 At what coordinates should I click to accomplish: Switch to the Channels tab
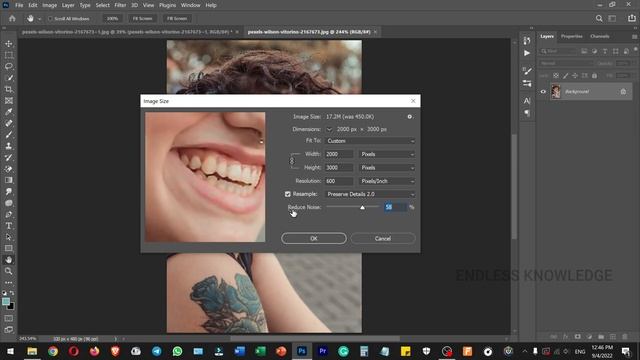tap(600, 36)
